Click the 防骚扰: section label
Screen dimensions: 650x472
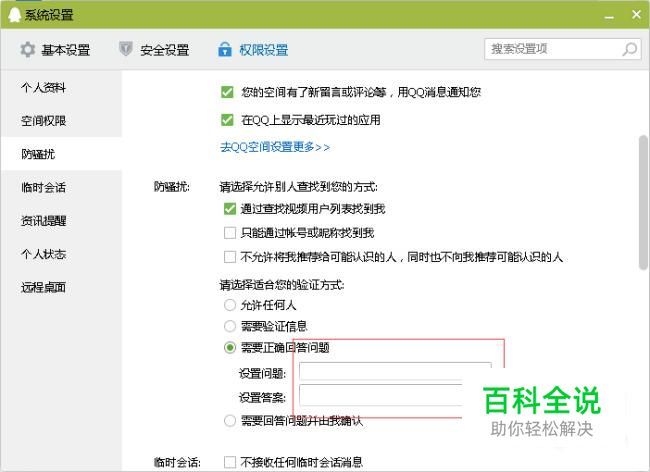[x=172, y=187]
